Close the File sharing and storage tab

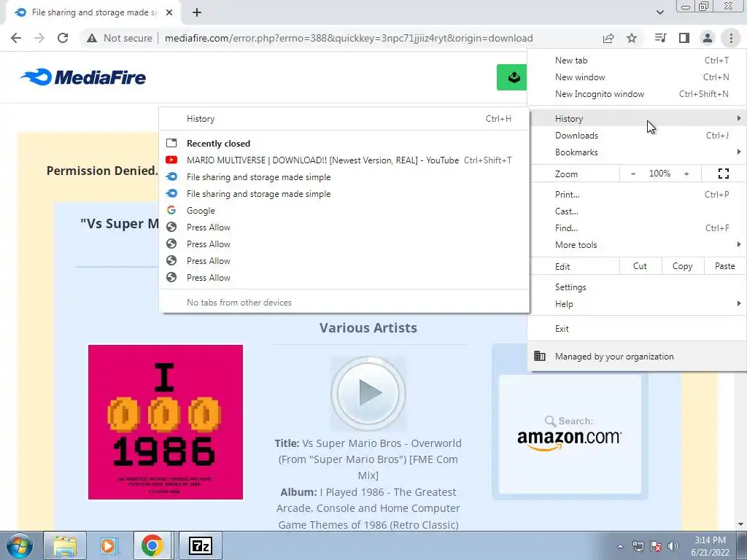169,13
